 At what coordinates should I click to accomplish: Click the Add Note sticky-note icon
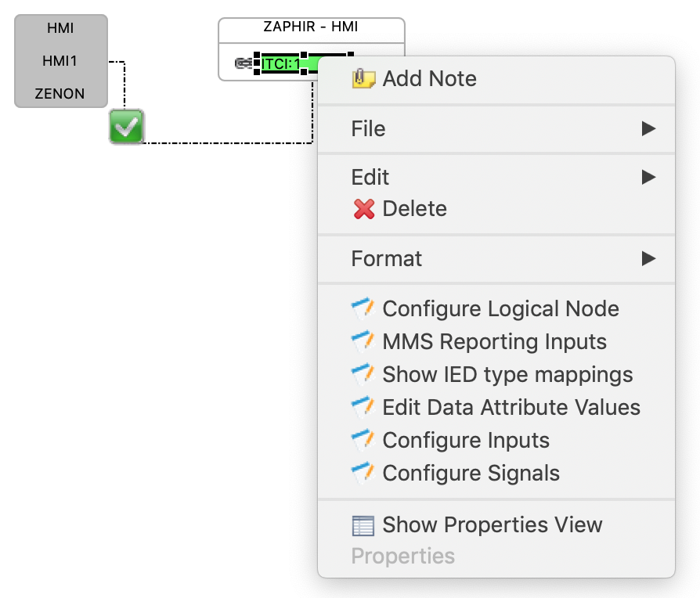coord(363,79)
